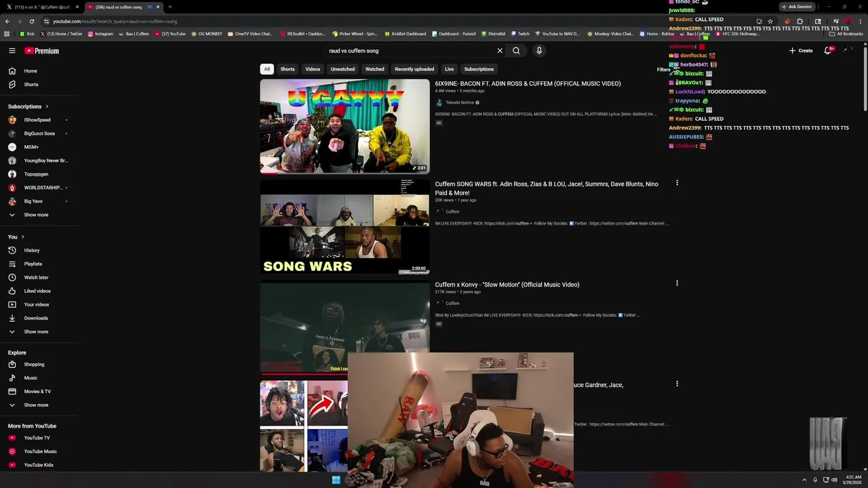The height and width of the screenshot is (488, 868).
Task: Click the Ask Gemini button
Action: [797, 7]
